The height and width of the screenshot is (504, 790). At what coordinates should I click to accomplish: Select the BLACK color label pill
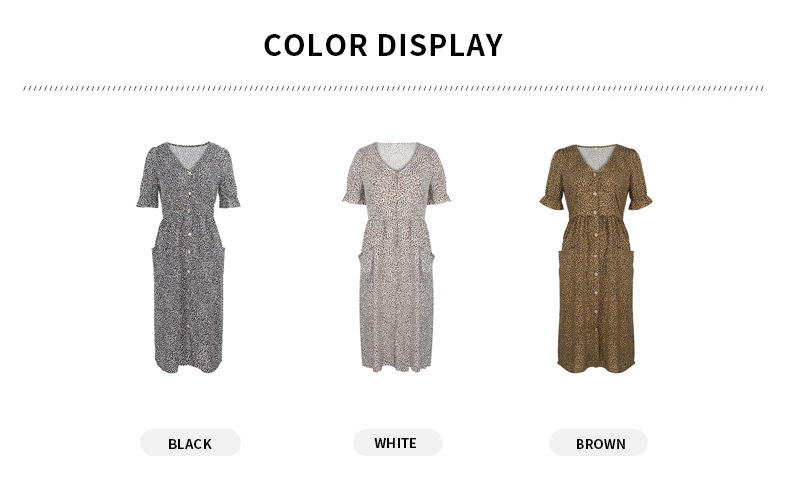(190, 443)
